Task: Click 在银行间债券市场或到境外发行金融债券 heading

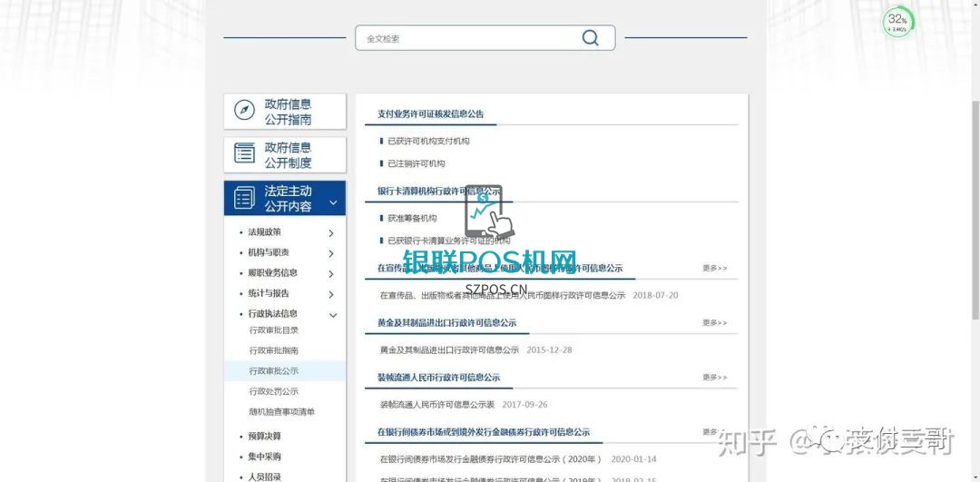Action: [x=484, y=432]
